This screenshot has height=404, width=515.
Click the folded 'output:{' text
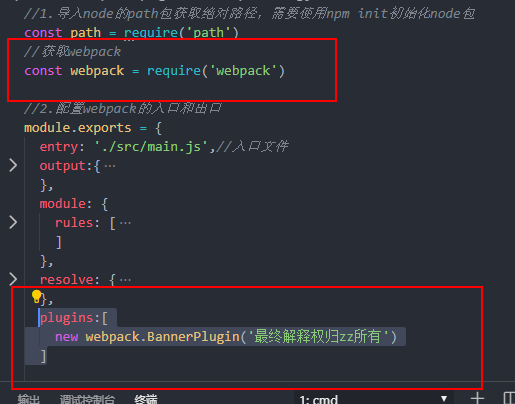pyautogui.click(x=70, y=166)
